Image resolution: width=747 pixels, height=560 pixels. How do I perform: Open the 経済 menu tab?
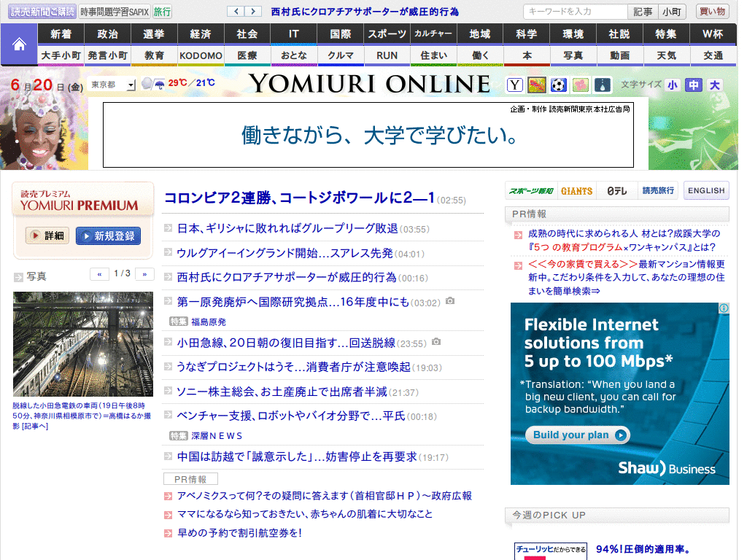pos(201,34)
